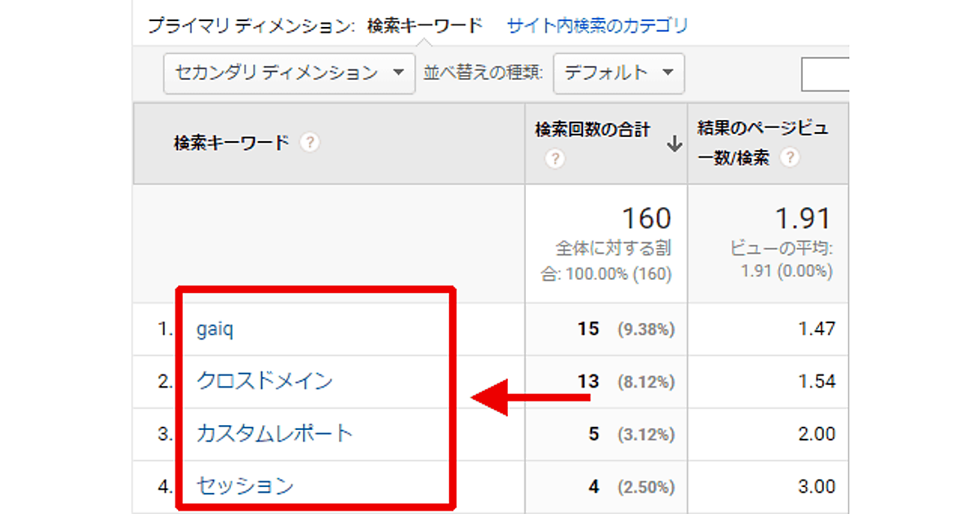The width and height of the screenshot is (980, 514).
Task: Click the 160 total searches value
Action: 646,219
